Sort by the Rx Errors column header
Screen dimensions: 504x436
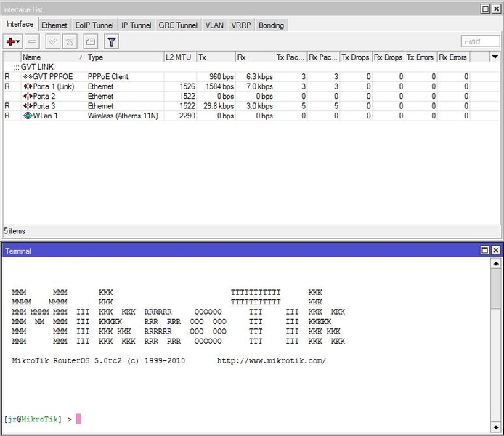[453, 57]
